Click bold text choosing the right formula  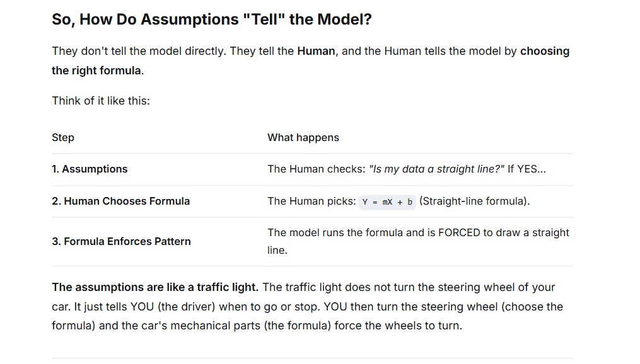[311, 60]
